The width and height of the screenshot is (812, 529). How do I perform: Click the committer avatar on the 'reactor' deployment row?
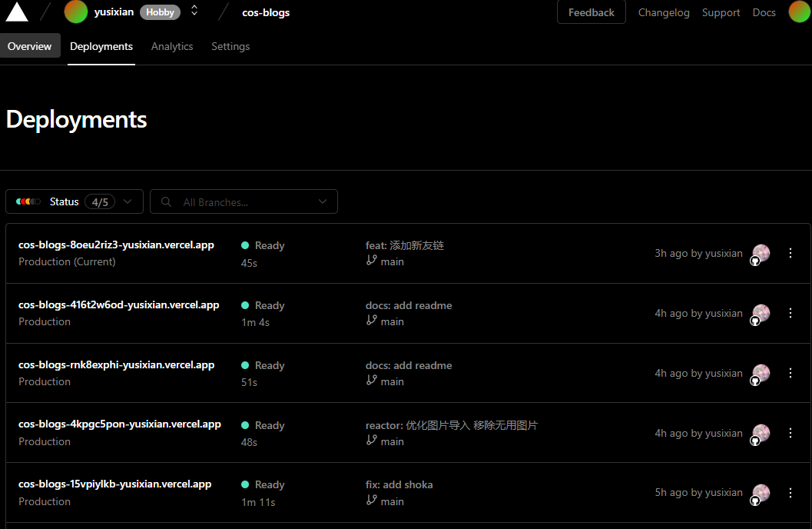761,433
